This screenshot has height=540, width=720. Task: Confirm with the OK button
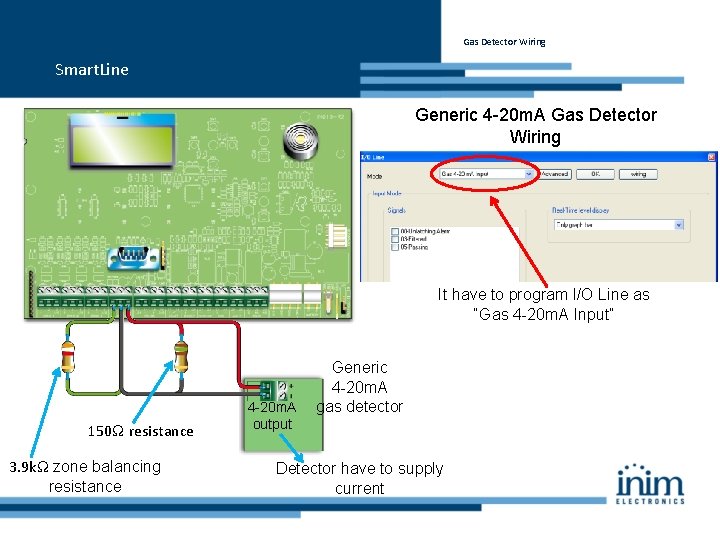pyautogui.click(x=595, y=174)
